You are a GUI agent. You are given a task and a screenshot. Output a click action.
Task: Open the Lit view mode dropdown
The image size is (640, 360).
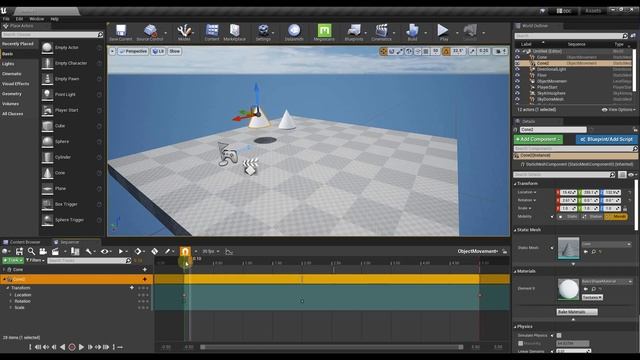point(158,51)
